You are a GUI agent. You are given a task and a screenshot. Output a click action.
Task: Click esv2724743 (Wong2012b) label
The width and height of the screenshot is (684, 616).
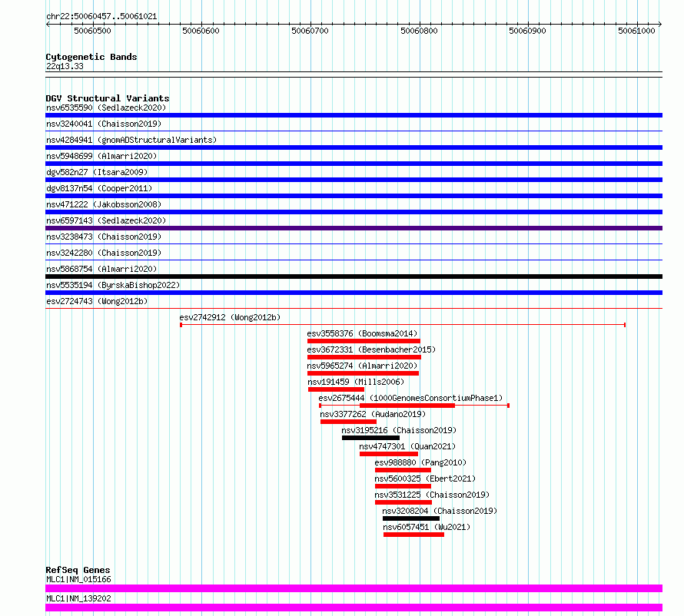(97, 301)
